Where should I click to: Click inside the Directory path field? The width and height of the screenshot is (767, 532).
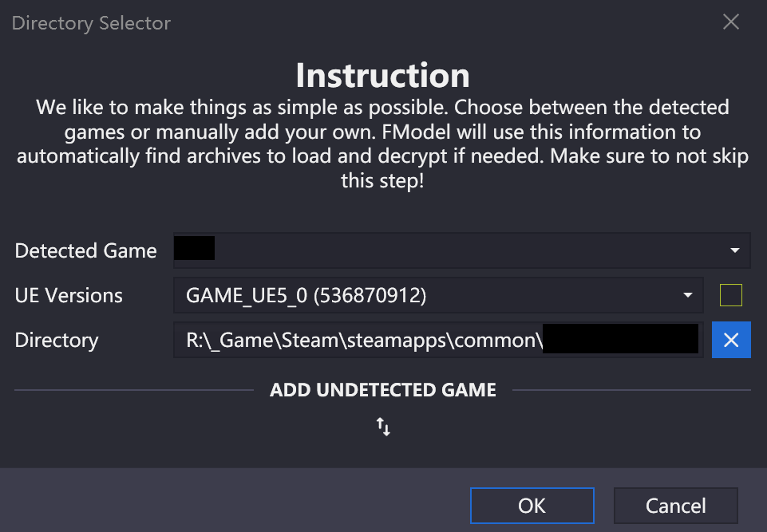pos(359,341)
